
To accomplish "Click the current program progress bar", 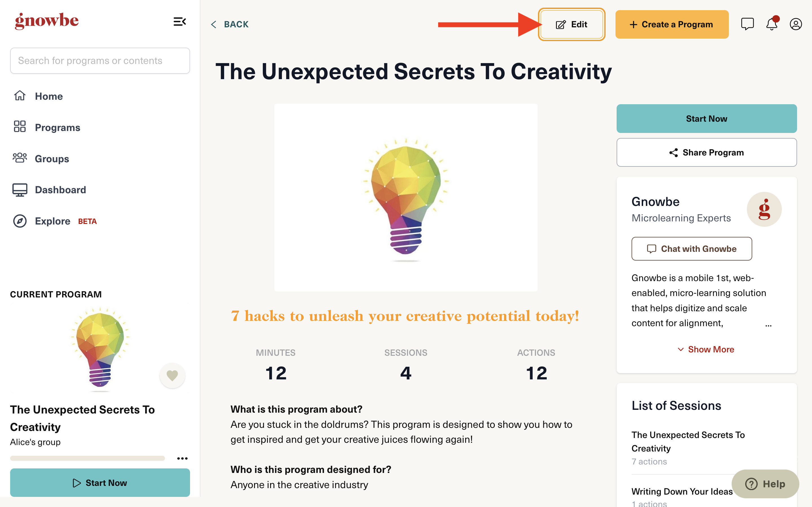I will tap(87, 458).
